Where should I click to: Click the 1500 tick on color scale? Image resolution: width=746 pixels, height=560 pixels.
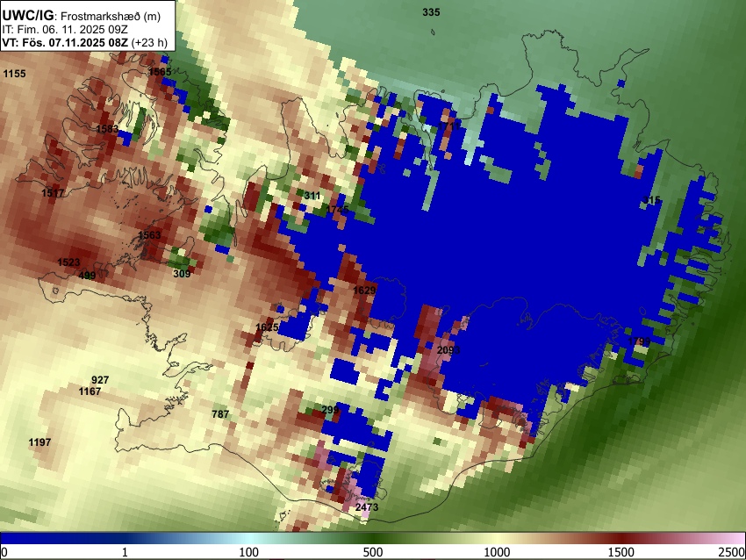tap(621, 552)
